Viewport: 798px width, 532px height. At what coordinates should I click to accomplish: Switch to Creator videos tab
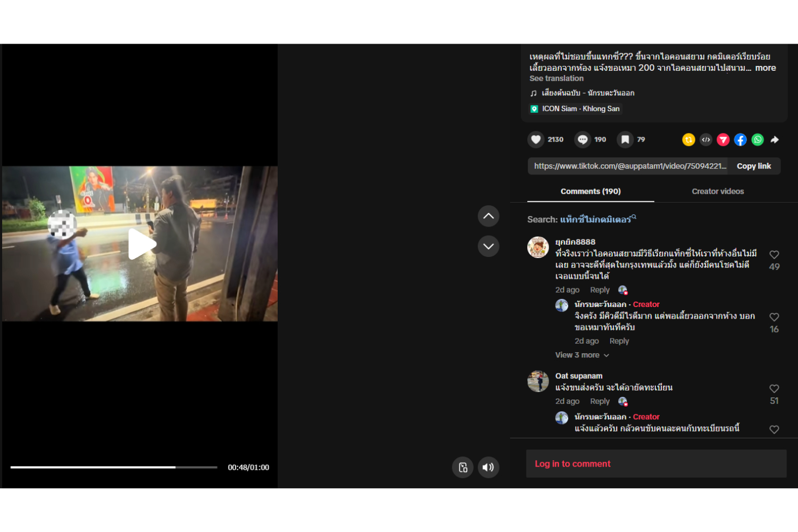point(718,192)
